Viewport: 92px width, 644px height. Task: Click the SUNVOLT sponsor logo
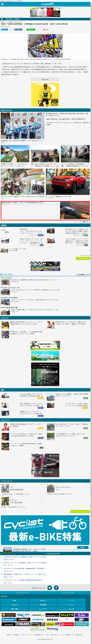tap(67, 624)
